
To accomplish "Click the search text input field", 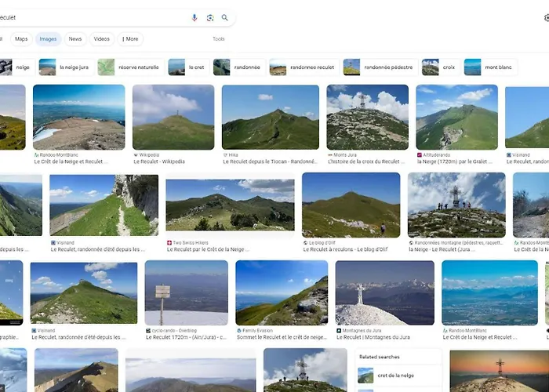I will point(93,17).
